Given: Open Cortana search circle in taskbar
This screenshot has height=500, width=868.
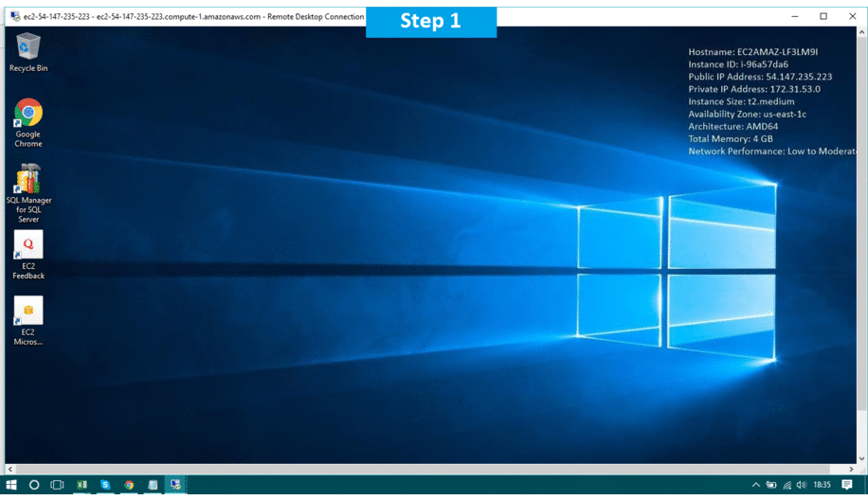Looking at the screenshot, I should click(x=34, y=485).
